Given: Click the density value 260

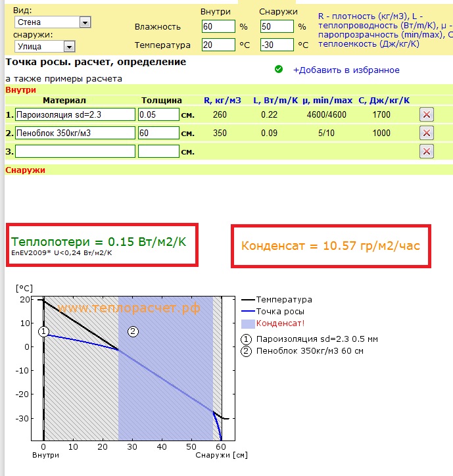Looking at the screenshot, I should click(x=220, y=115).
